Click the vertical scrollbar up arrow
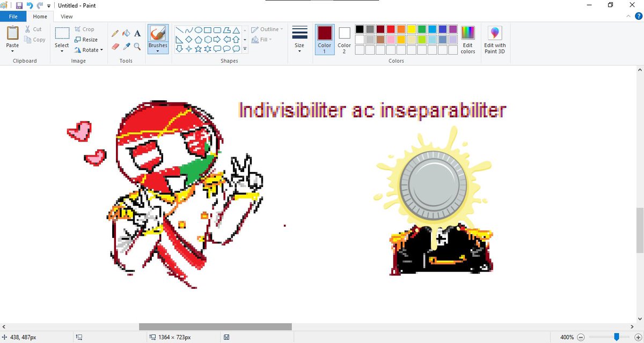Viewport: 644px width, 343px height. coord(640,70)
